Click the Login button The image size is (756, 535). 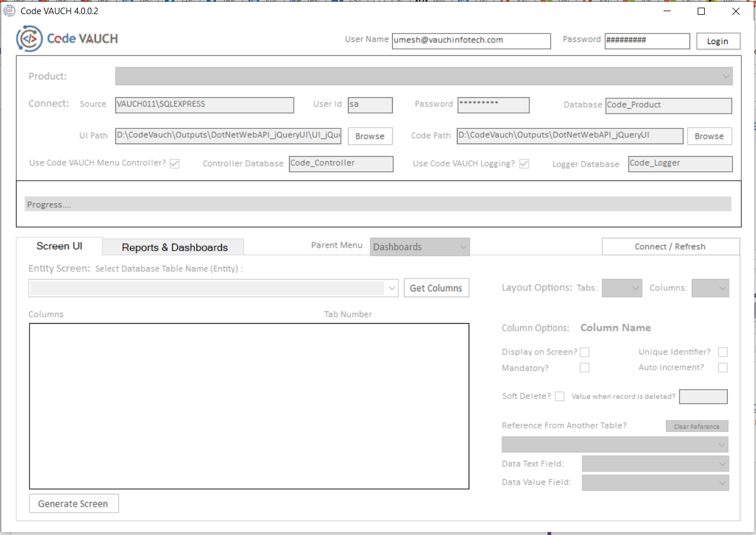point(718,41)
